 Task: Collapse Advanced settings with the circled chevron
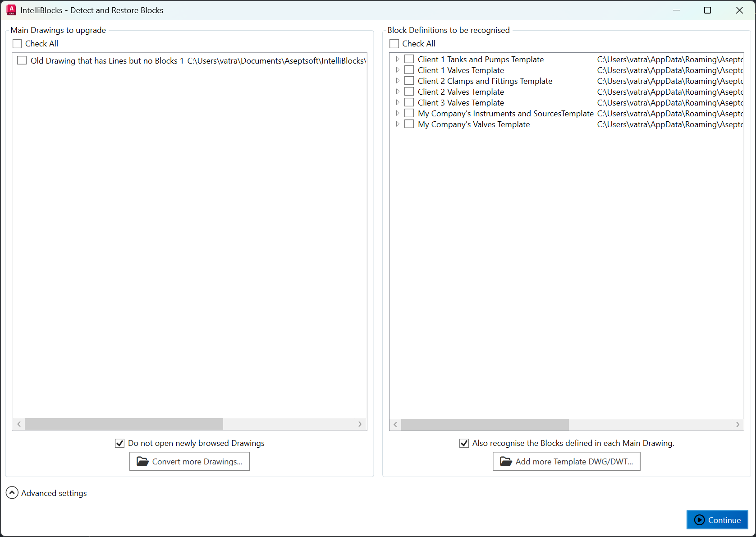12,493
